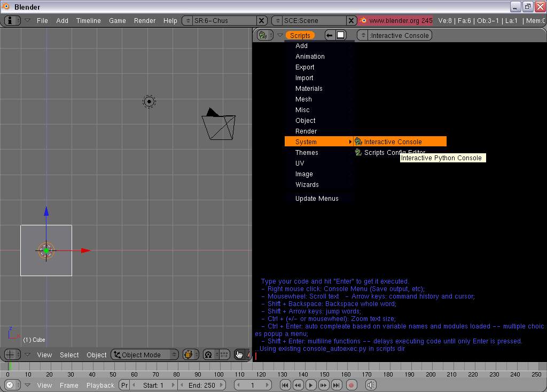Open the Game menu
The image size is (547, 392).
117,21
